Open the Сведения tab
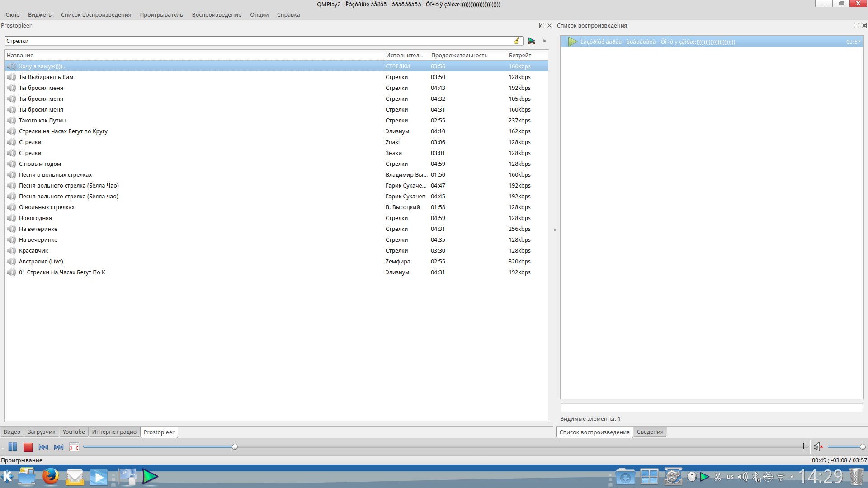868x488 pixels. (650, 432)
